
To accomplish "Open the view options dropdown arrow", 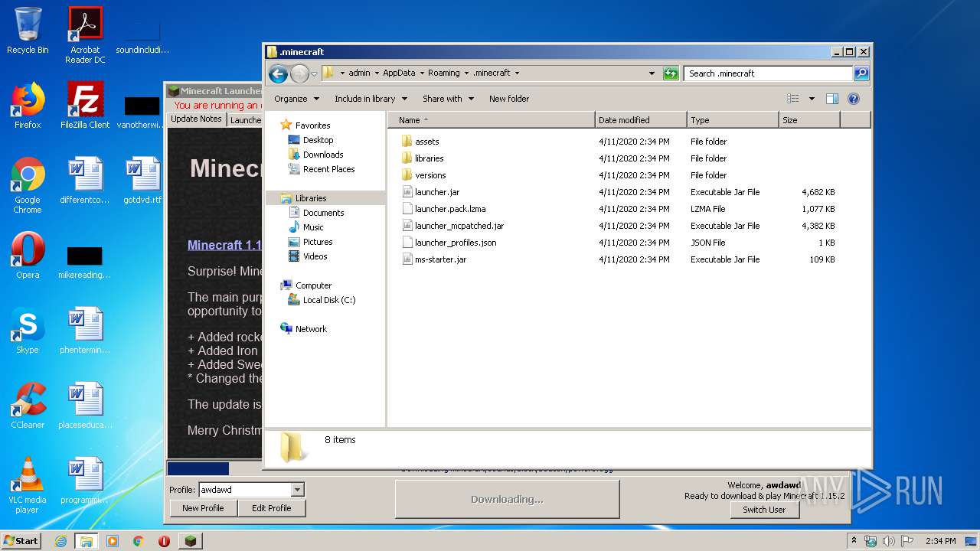I will (x=812, y=99).
